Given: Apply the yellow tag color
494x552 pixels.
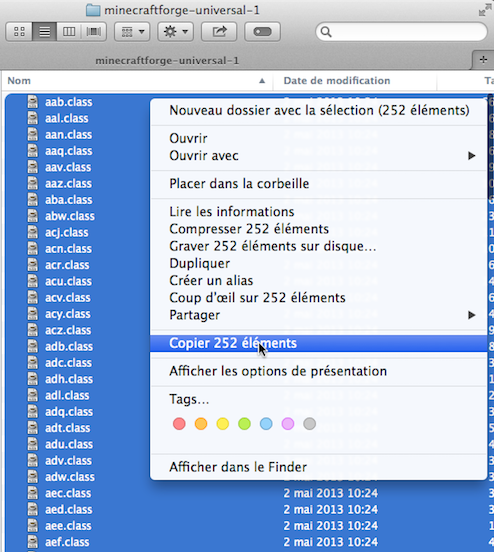Looking at the screenshot, I should (x=223, y=424).
